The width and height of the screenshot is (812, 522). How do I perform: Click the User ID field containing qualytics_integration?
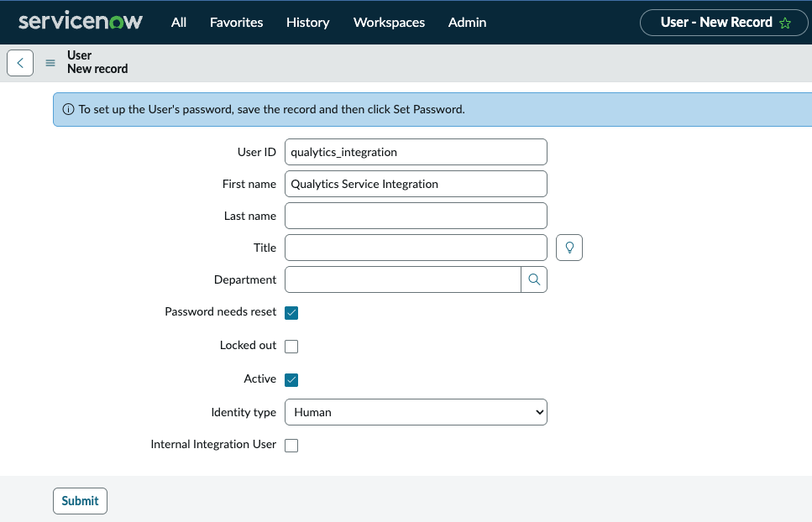coord(416,152)
